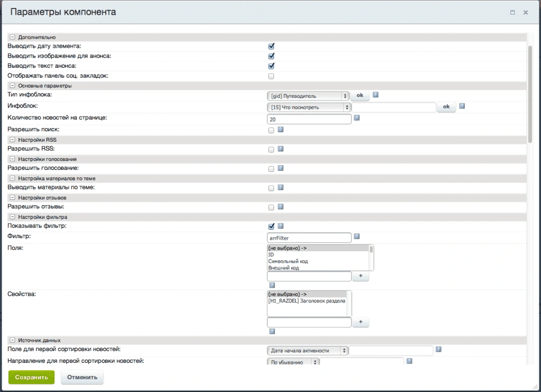
Task: Maximize the Параметры компонента dialog
Action: (512, 12)
